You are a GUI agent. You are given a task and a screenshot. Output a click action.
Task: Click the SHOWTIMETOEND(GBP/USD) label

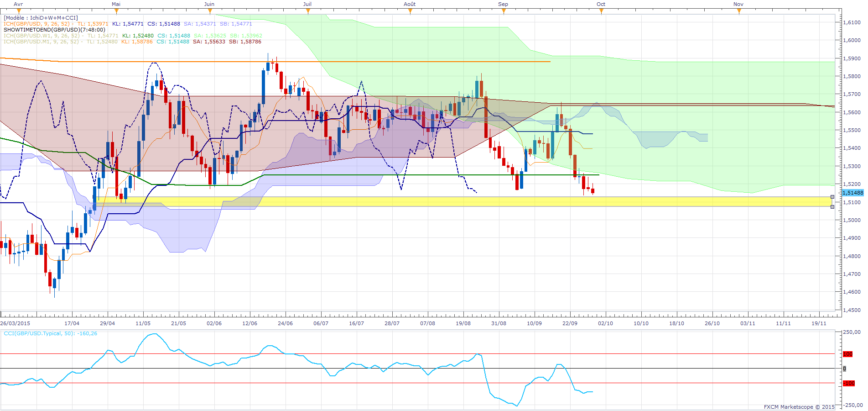(54, 30)
